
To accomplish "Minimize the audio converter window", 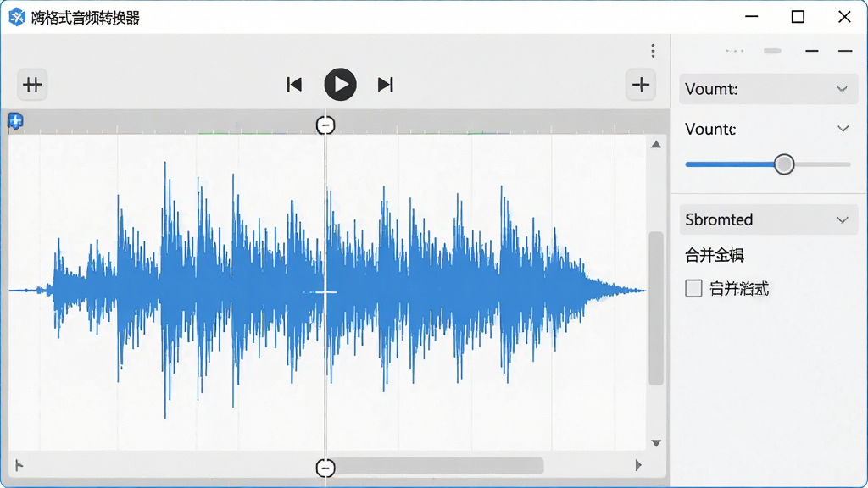I will [751, 17].
